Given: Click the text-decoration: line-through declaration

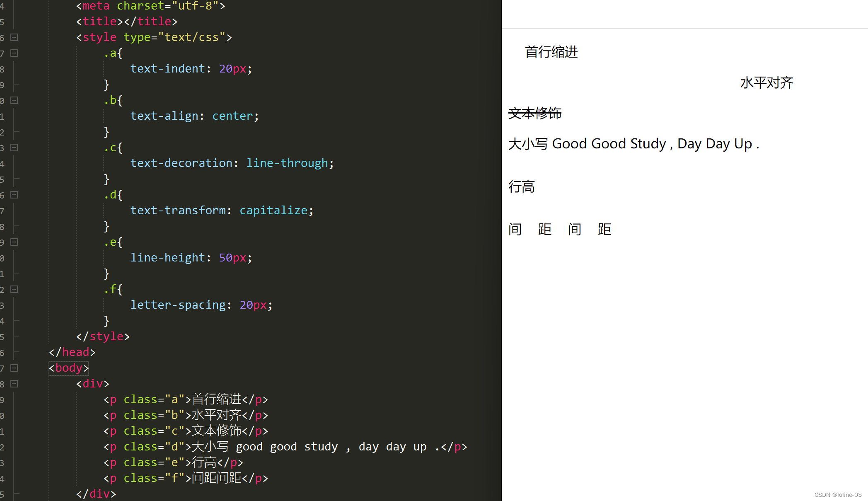Looking at the screenshot, I should [x=232, y=163].
